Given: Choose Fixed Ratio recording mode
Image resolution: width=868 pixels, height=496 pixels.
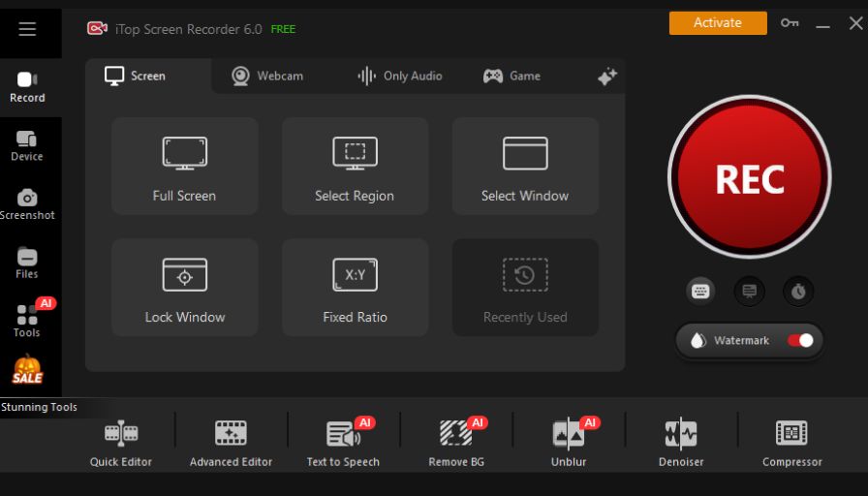Looking at the screenshot, I should tap(355, 288).
